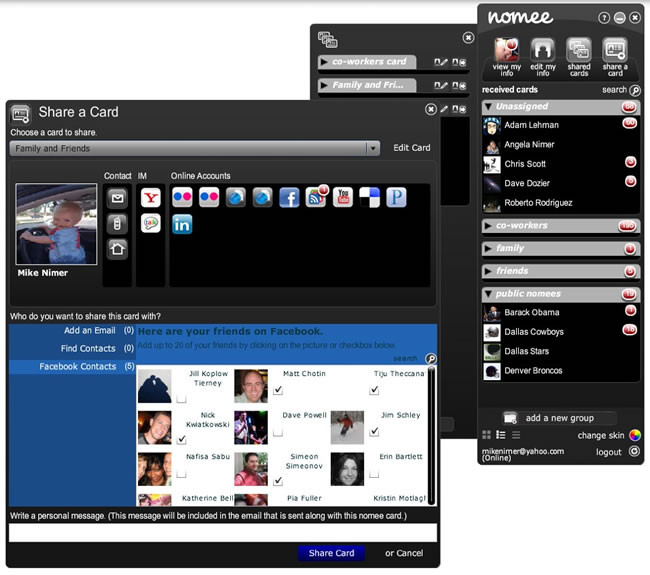Select the Facebook Contacts tab
The image size is (650, 575).
[x=72, y=366]
